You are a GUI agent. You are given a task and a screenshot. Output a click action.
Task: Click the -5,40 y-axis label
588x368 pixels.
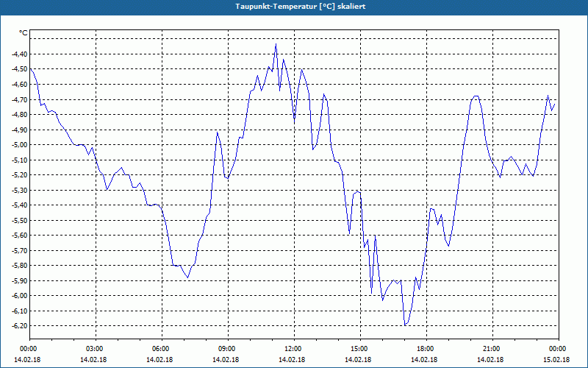[20, 205]
